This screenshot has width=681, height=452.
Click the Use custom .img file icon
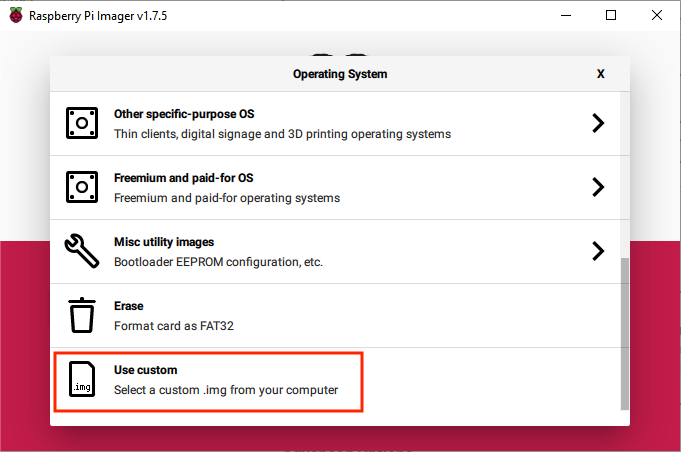tap(82, 380)
